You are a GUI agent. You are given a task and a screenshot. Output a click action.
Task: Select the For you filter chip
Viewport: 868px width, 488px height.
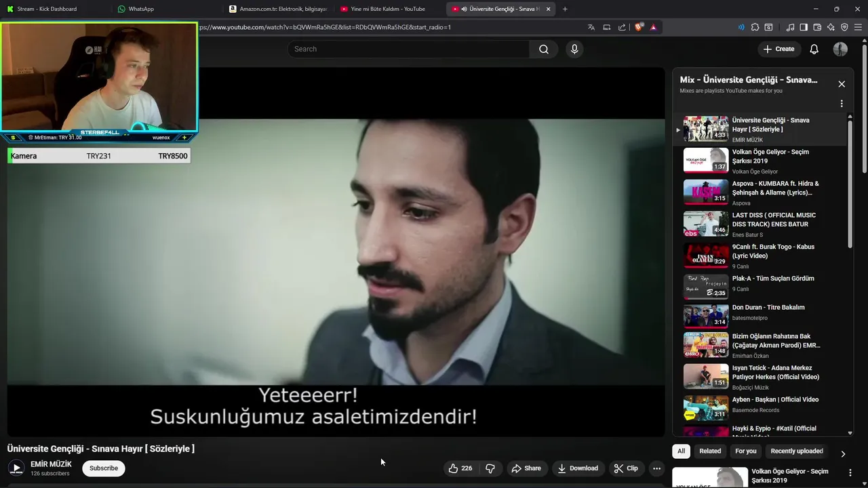(746, 451)
